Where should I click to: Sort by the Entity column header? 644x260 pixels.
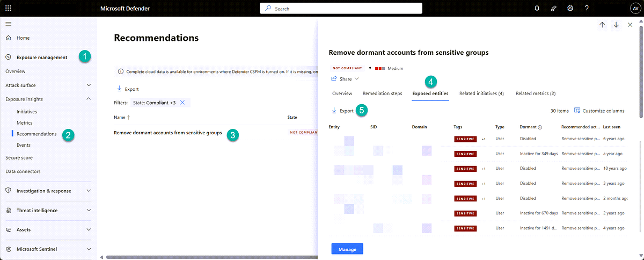[334, 127]
